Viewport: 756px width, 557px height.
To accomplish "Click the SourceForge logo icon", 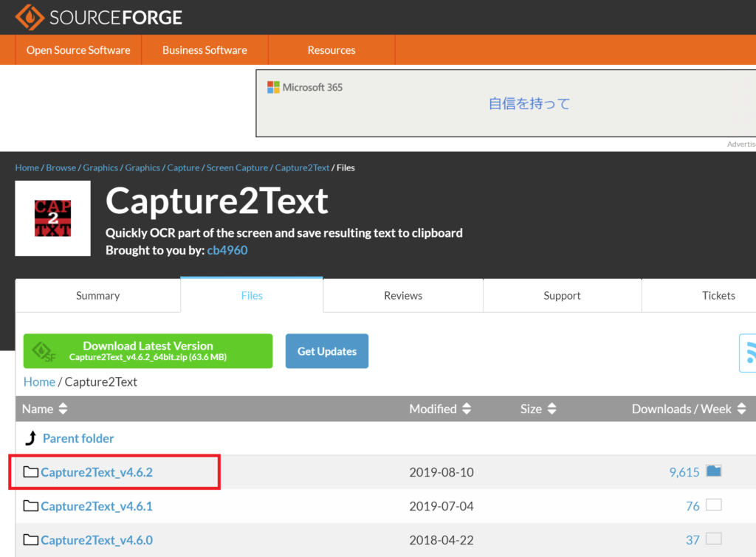I will [30, 17].
